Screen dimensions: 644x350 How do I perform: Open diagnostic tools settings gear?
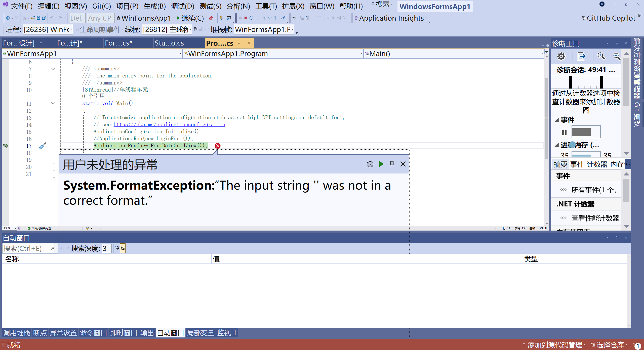[561, 56]
